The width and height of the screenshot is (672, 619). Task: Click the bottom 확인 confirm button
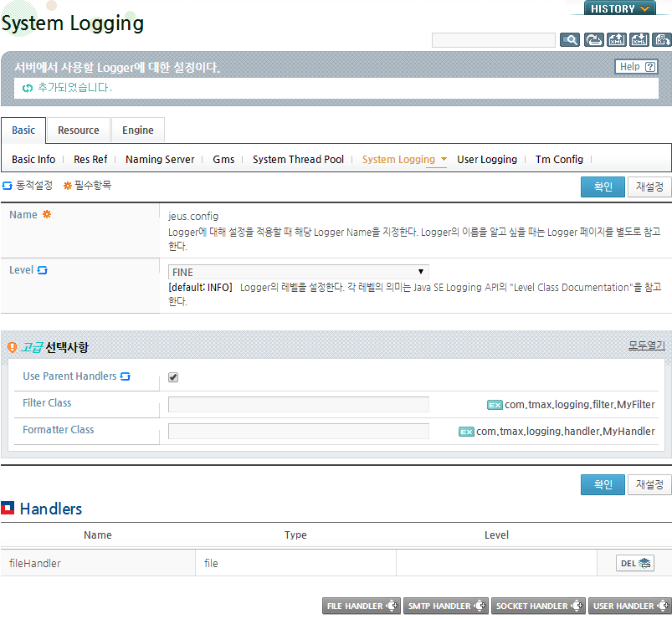pos(603,484)
